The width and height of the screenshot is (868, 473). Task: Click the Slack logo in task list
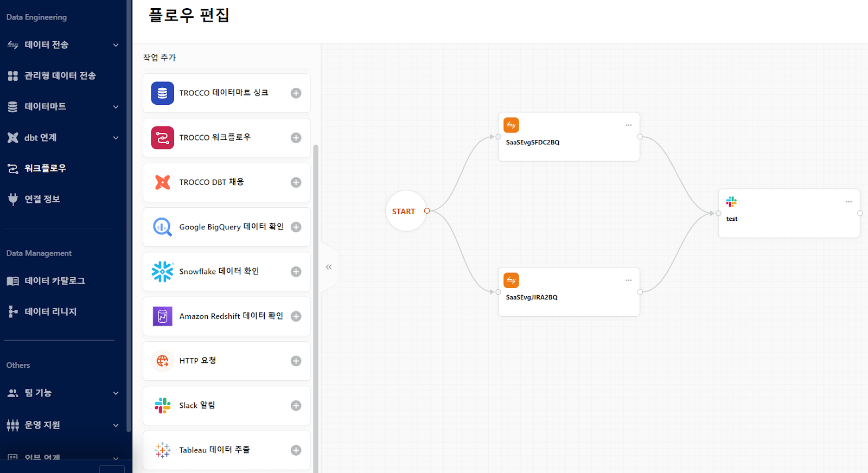click(x=163, y=405)
